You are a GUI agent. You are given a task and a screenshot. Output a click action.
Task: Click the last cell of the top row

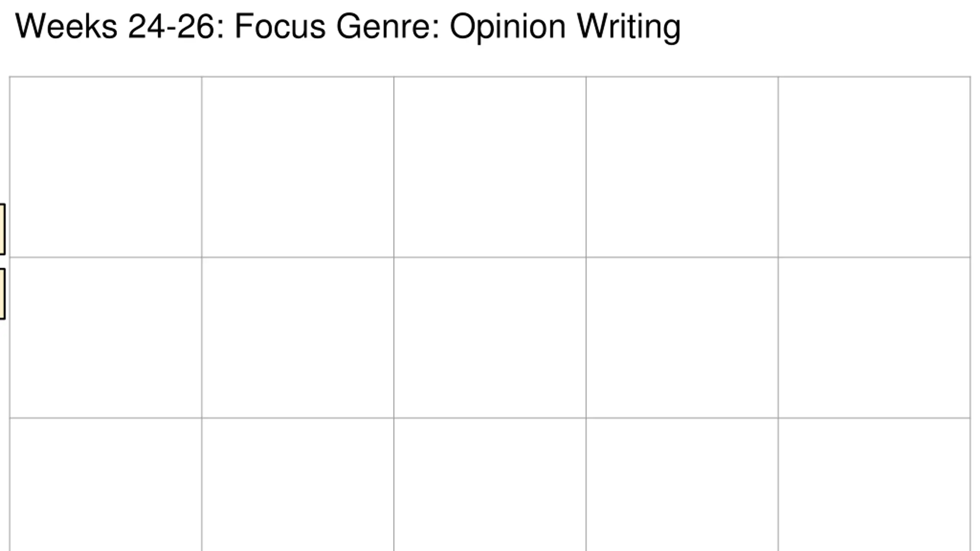(874, 167)
